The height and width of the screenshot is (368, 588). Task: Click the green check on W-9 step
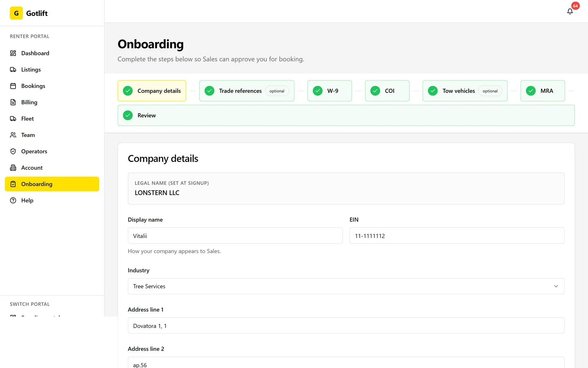click(318, 91)
